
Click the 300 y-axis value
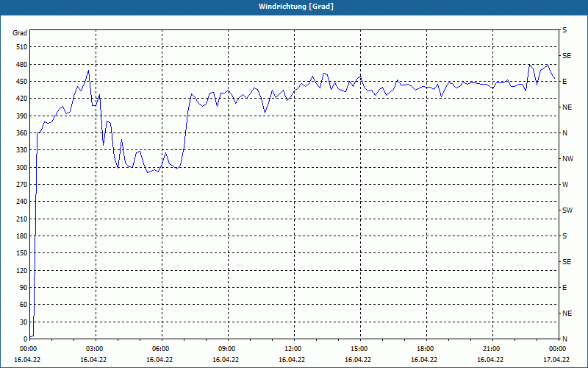22,168
